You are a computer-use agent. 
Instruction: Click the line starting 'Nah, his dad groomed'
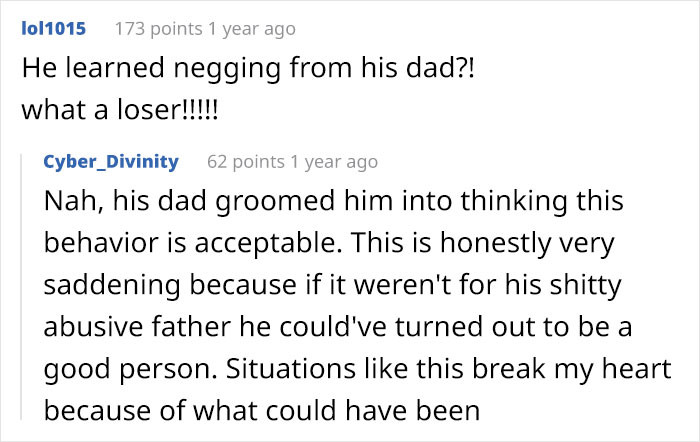[x=333, y=201]
